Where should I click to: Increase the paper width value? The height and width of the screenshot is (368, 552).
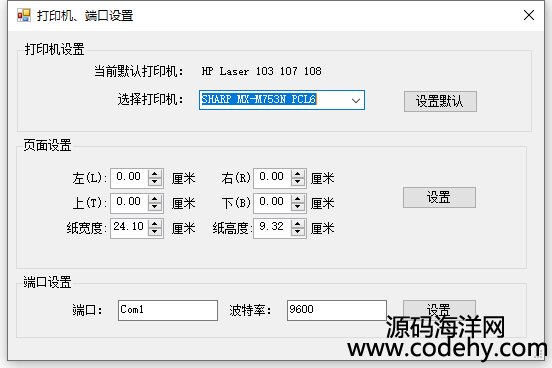(x=155, y=224)
